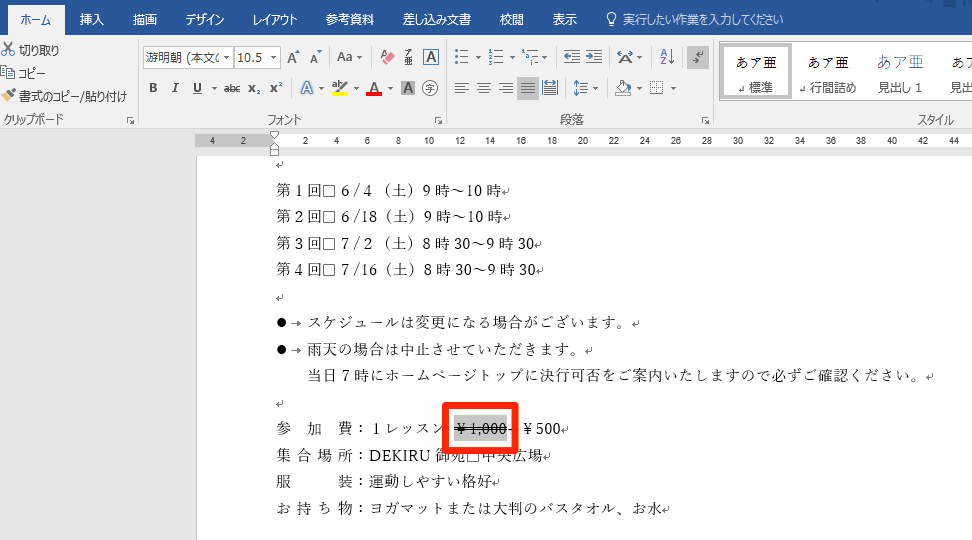This screenshot has width=972, height=540.
Task: Open line spacing options
Action: (580, 88)
